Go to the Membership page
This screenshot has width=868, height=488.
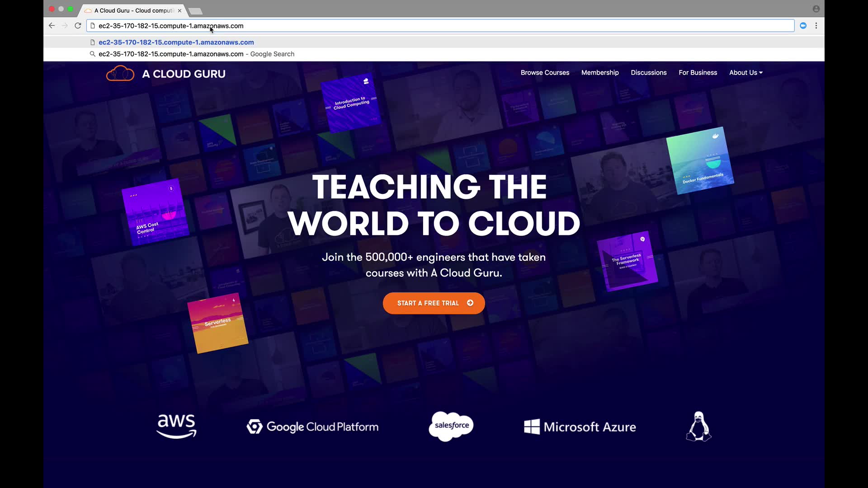coord(600,73)
